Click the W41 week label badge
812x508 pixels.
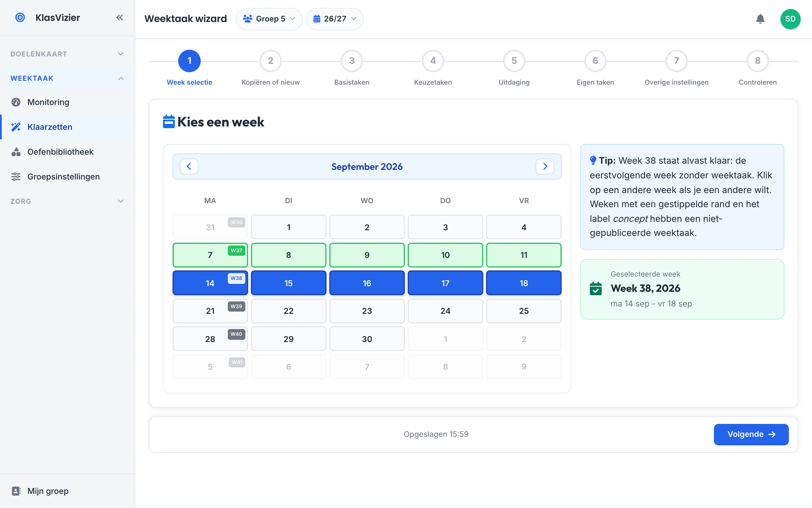[x=237, y=362]
